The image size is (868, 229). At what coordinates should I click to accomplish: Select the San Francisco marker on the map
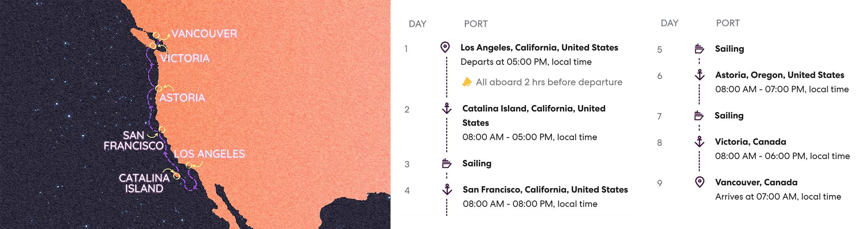[162, 130]
